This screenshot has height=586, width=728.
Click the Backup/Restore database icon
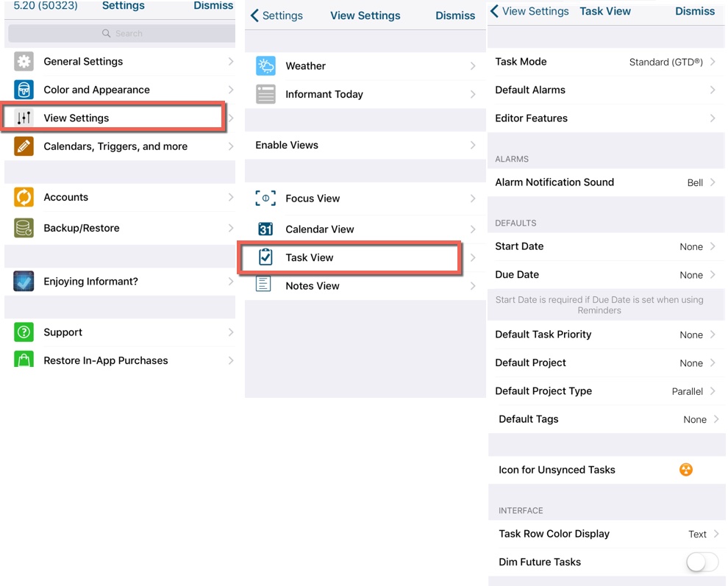24,229
